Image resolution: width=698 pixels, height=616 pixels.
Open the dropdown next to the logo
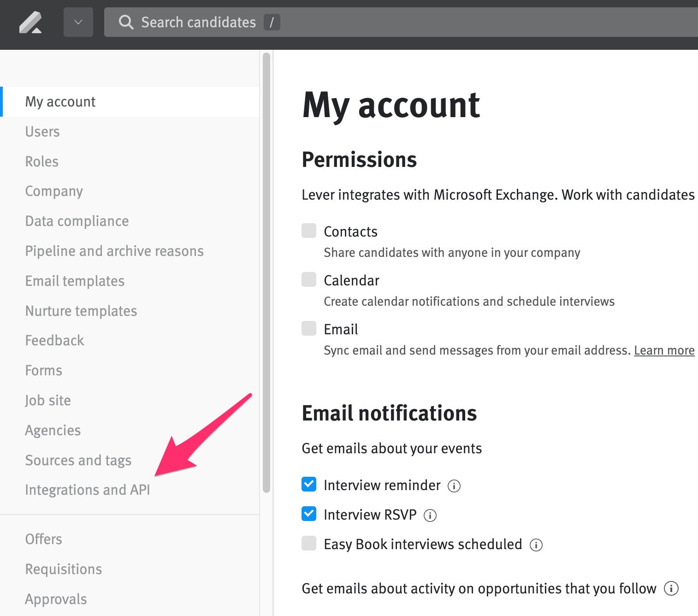[x=78, y=22]
